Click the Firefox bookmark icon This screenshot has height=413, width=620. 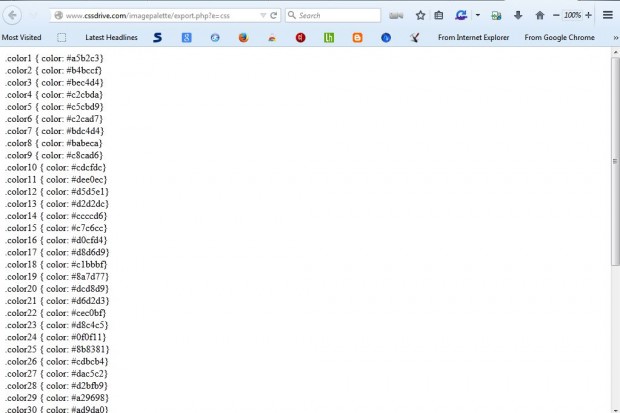click(x=244, y=38)
